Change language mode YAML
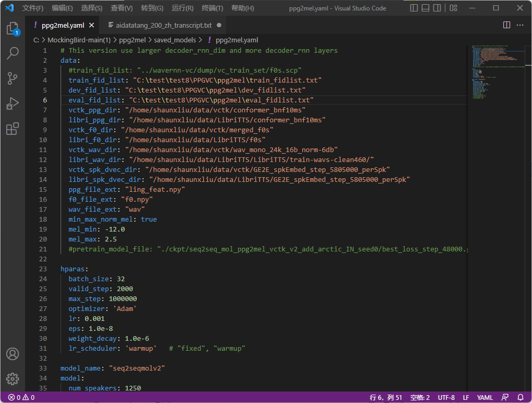Screen dimensions: 532x403 (485, 397)
